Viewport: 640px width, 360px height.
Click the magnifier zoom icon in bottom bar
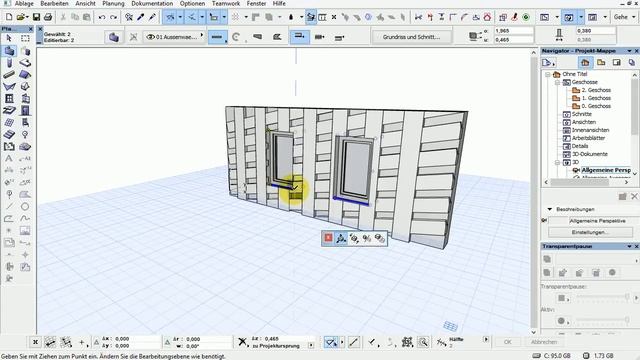[x=423, y=342]
